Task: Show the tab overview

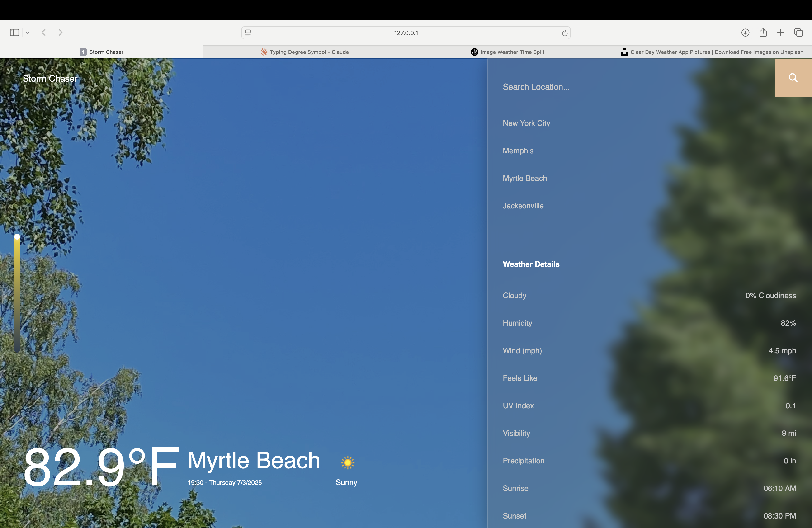Action: (798, 33)
